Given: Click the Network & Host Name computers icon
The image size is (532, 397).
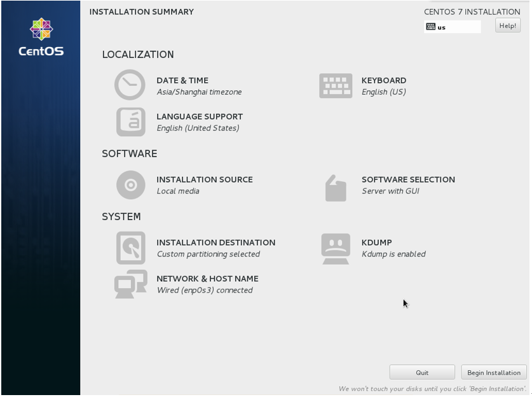Looking at the screenshot, I should 131,284.
